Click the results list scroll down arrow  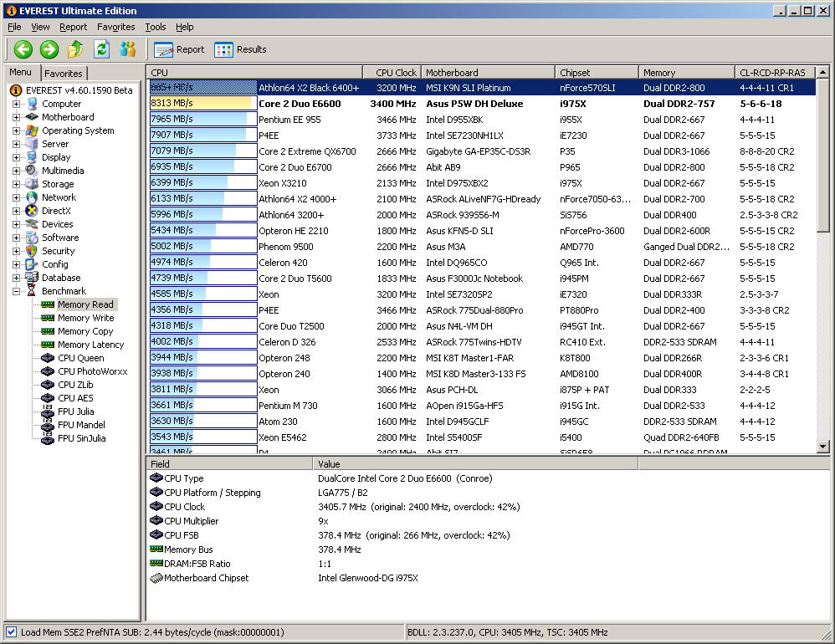click(822, 447)
